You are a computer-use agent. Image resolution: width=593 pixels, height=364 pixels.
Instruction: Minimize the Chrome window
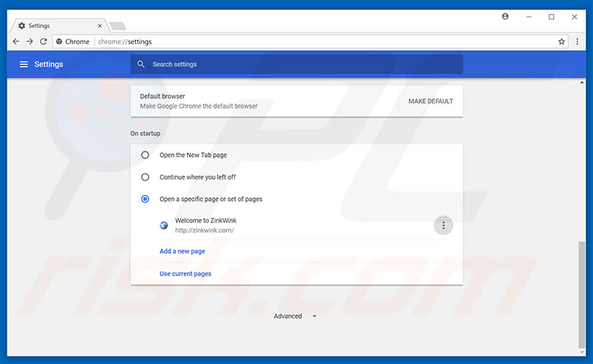(x=528, y=17)
